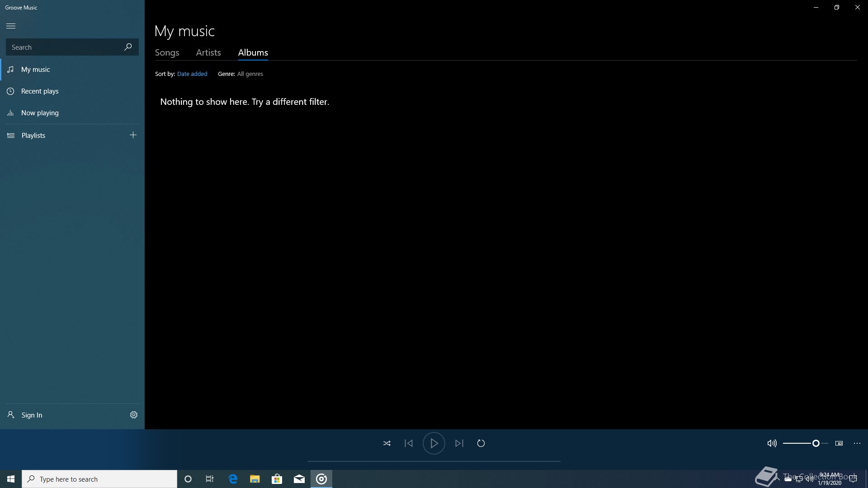Switch to the Songs tab
Viewport: 868px width, 488px height.
click(167, 52)
